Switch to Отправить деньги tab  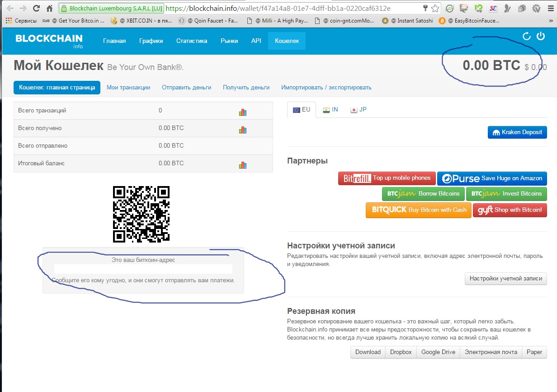tap(186, 87)
